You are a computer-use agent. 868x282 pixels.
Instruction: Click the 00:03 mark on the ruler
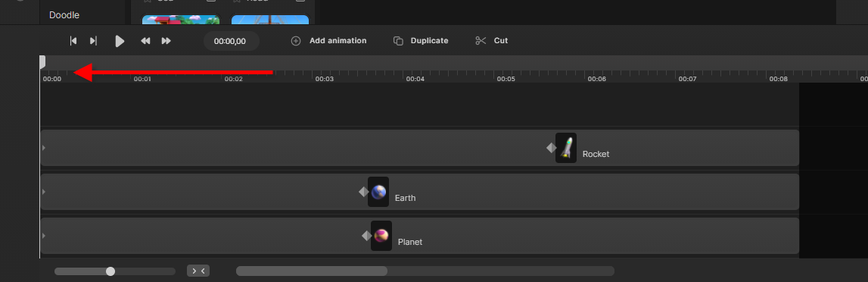325,79
